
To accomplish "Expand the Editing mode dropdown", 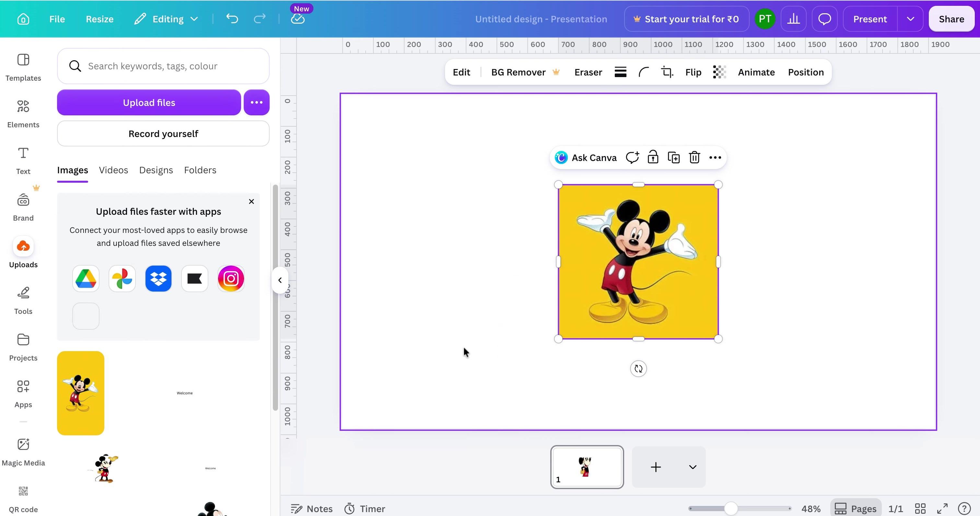I will pyautogui.click(x=166, y=19).
